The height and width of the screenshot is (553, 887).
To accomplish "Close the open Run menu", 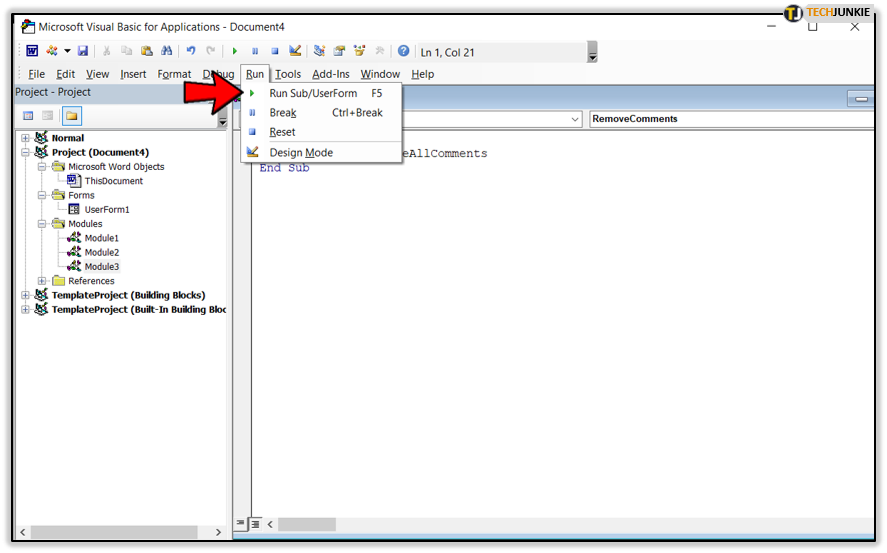I will pos(255,74).
